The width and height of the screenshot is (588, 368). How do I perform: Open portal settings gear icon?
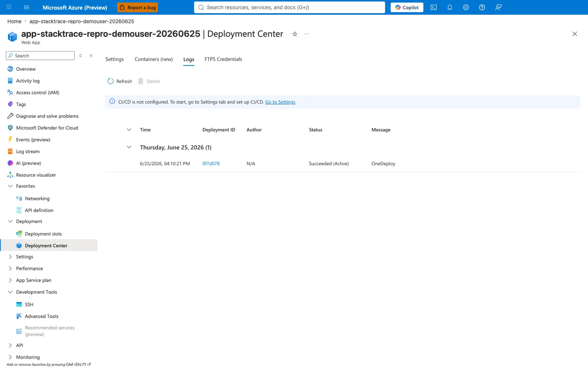click(466, 7)
